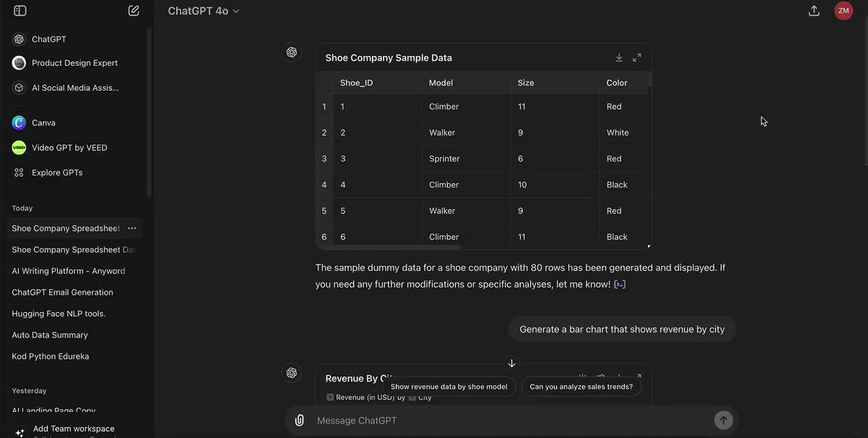
Task: Select Explore GPTs in the sidebar
Action: tap(56, 172)
